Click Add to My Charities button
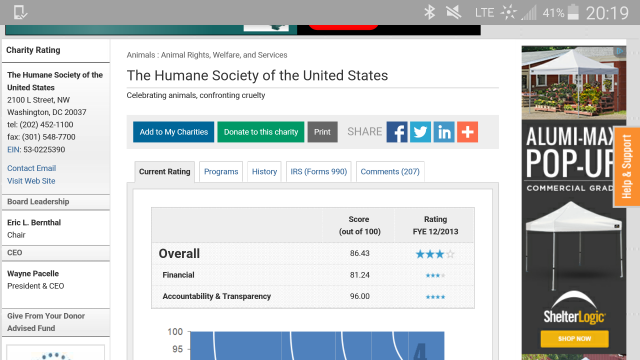This screenshot has height=360, width=640. [x=173, y=132]
